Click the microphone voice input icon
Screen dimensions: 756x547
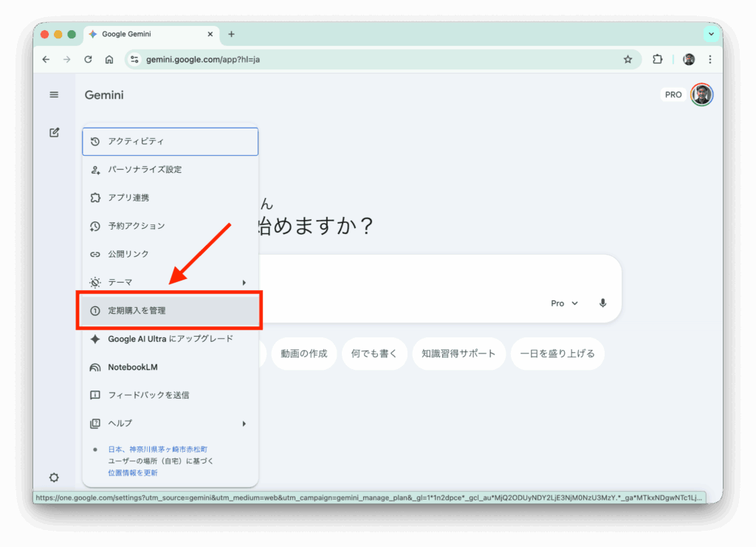[x=603, y=303]
